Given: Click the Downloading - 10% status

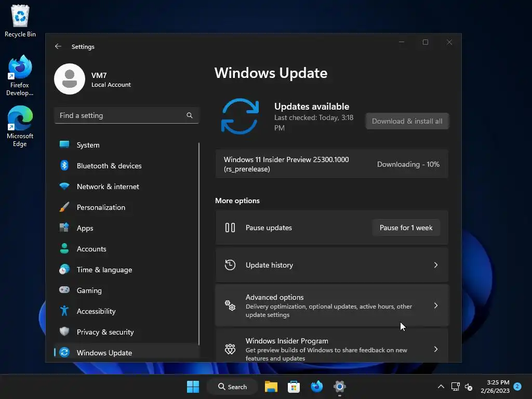Looking at the screenshot, I should click(x=408, y=164).
